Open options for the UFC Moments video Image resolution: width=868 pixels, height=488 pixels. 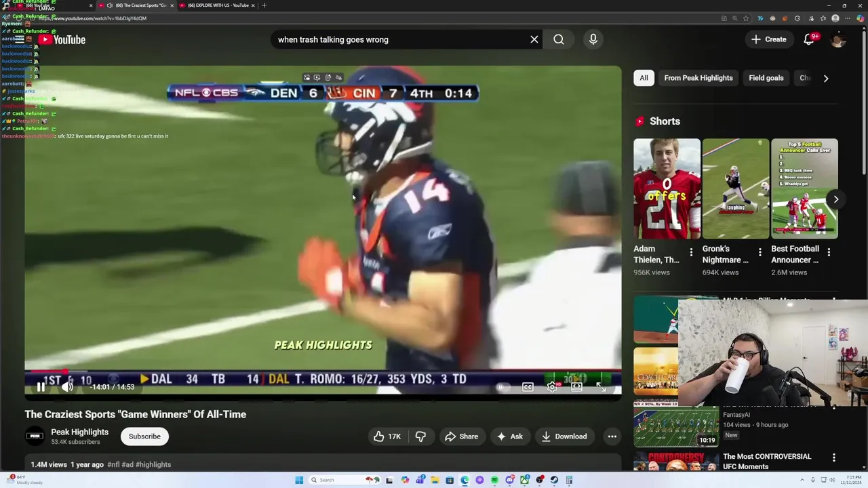pyautogui.click(x=833, y=457)
